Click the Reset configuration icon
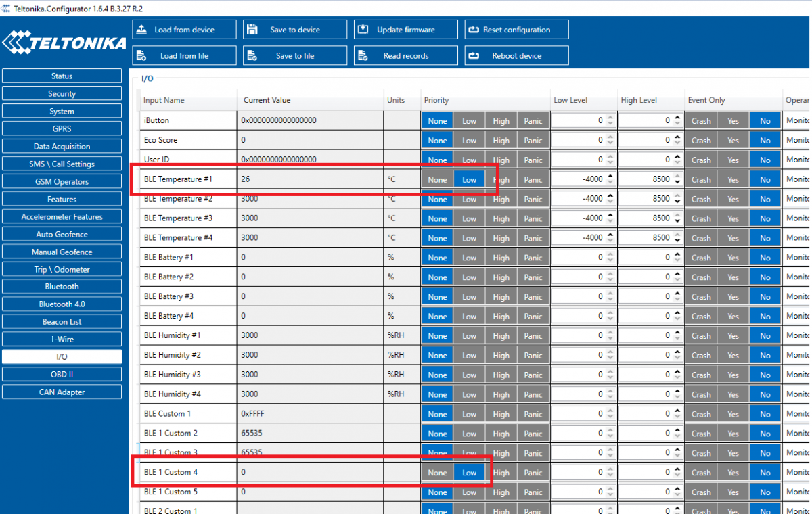Screen dimensions: 812x514 (474, 30)
